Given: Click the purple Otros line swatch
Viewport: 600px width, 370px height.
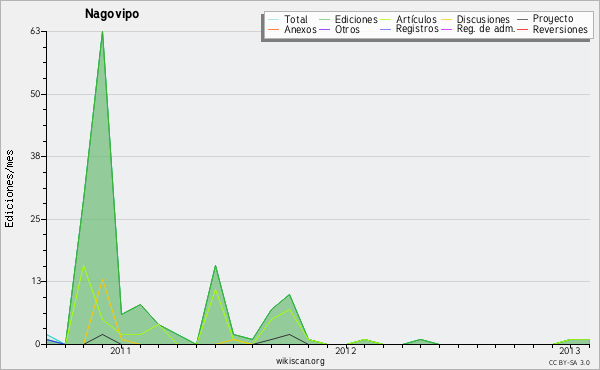Looking at the screenshot, I should pyautogui.click(x=324, y=29).
